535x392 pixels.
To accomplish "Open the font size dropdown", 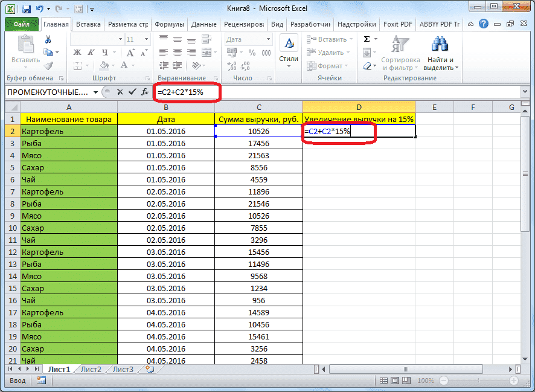I will point(146,40).
